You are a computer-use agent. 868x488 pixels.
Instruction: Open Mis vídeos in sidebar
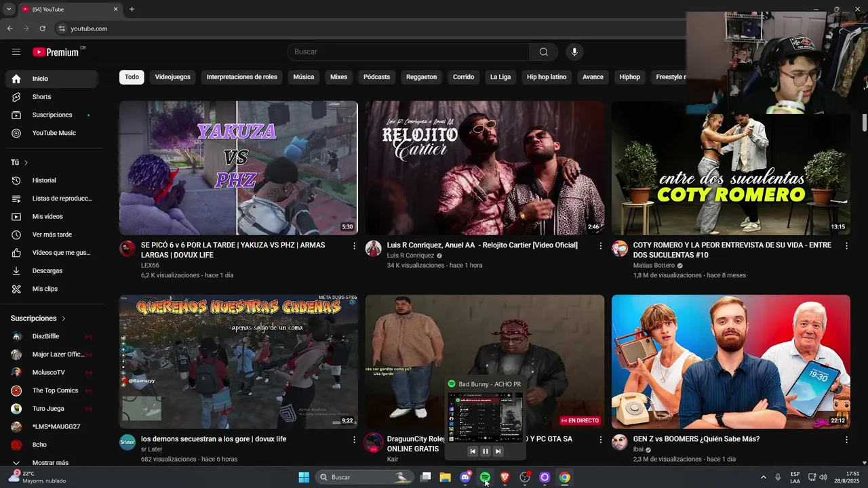(51, 216)
